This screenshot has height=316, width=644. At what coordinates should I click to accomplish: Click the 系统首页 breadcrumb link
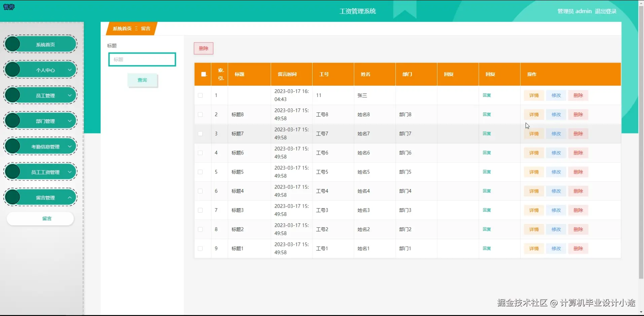coord(122,29)
